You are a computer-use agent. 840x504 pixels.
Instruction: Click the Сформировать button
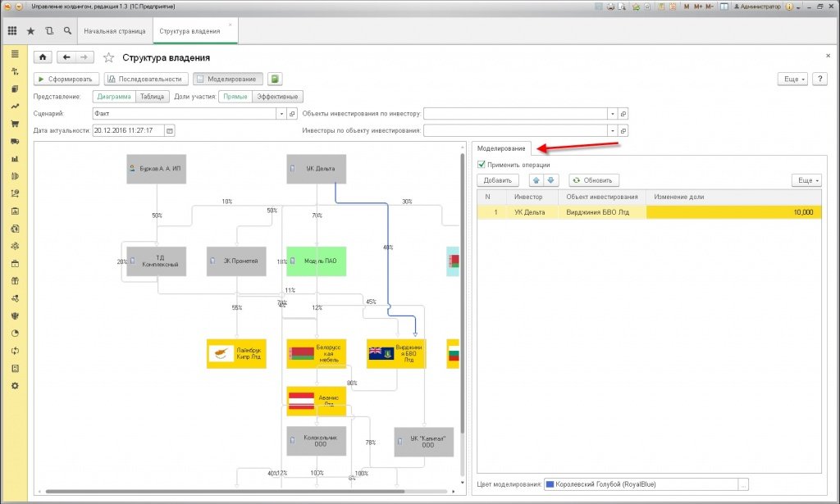tap(66, 79)
